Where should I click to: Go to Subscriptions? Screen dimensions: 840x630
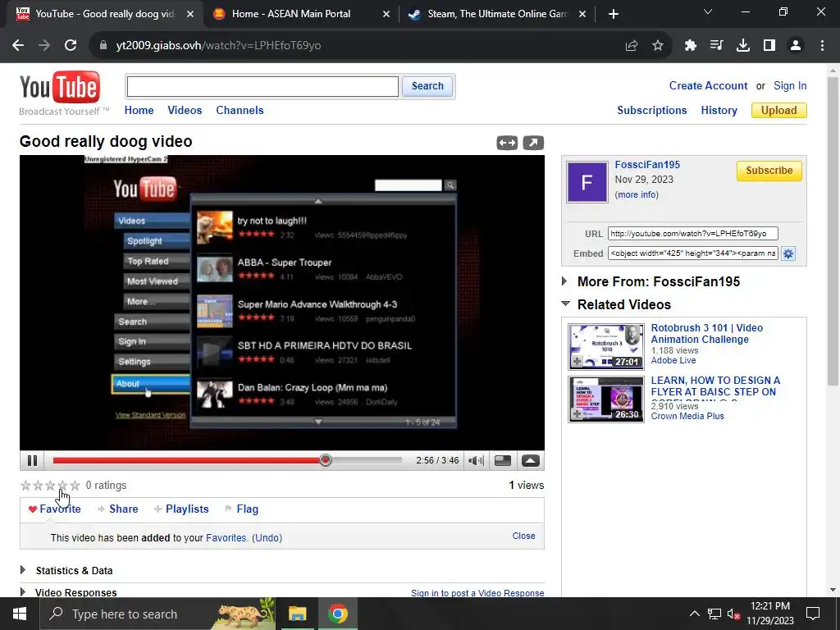pyautogui.click(x=652, y=111)
